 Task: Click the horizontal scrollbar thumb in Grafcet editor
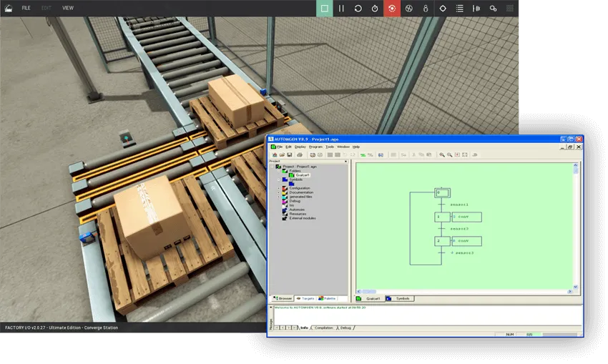point(370,292)
